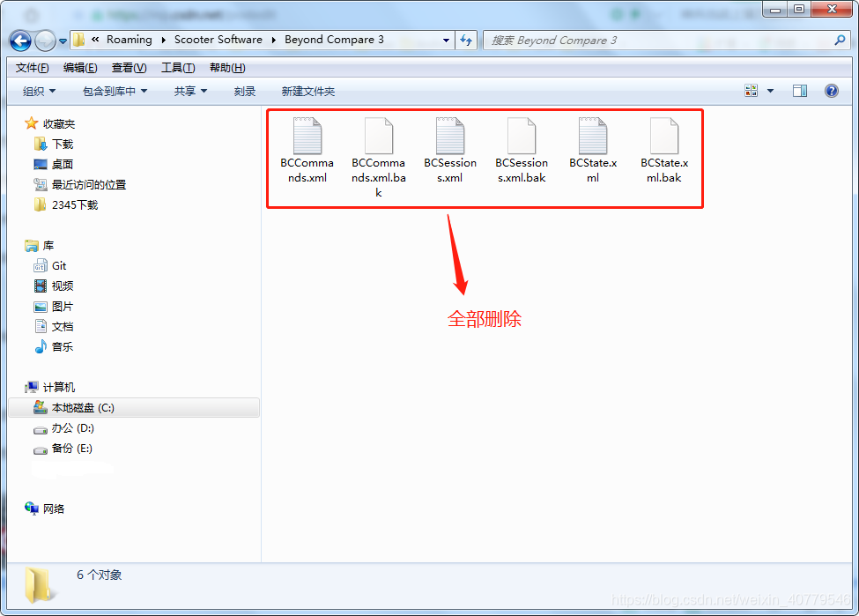Open the 包含到库中 dropdown
Screen dimensions: 859x616
point(115,91)
